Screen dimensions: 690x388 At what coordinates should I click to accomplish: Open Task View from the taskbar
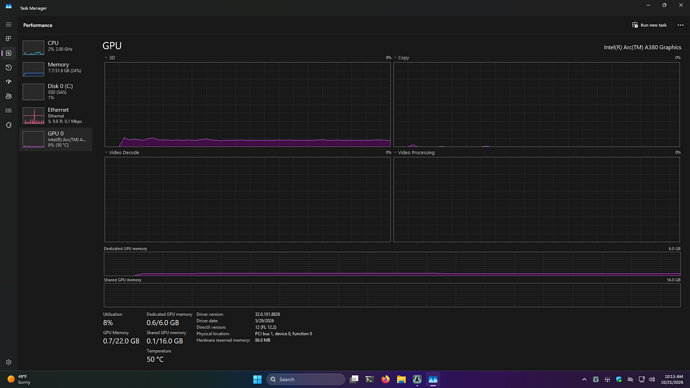point(354,379)
